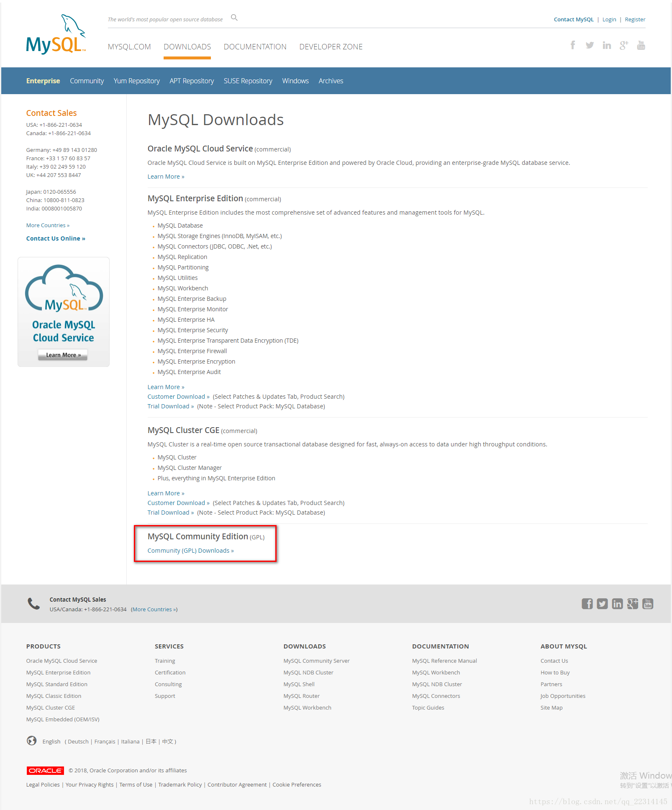This screenshot has width=672, height=810.
Task: Click the footer LinkedIn icon
Action: click(617, 604)
